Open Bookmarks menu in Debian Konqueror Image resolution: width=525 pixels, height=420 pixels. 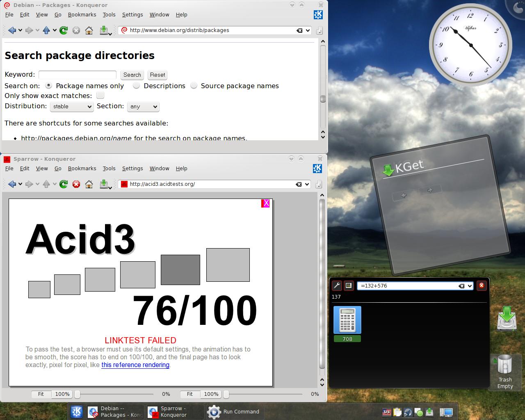tap(82, 14)
